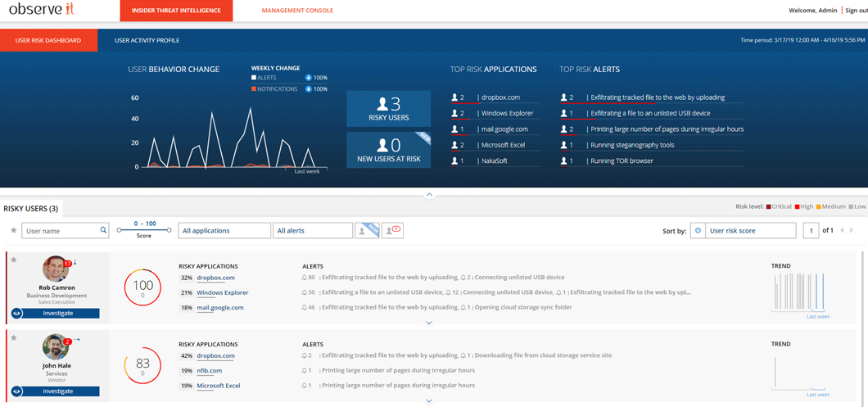
Task: Open the Management Console tab
Action: point(297,11)
